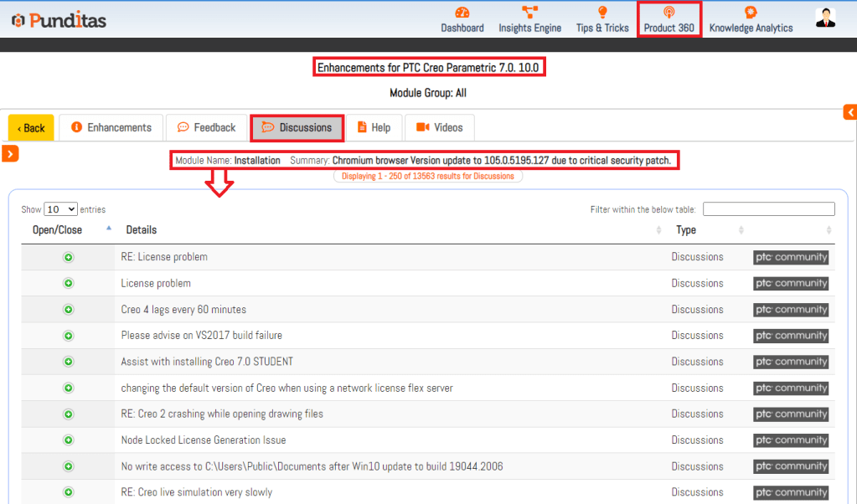Click the yellow Back button
The image size is (857, 504).
tap(31, 128)
